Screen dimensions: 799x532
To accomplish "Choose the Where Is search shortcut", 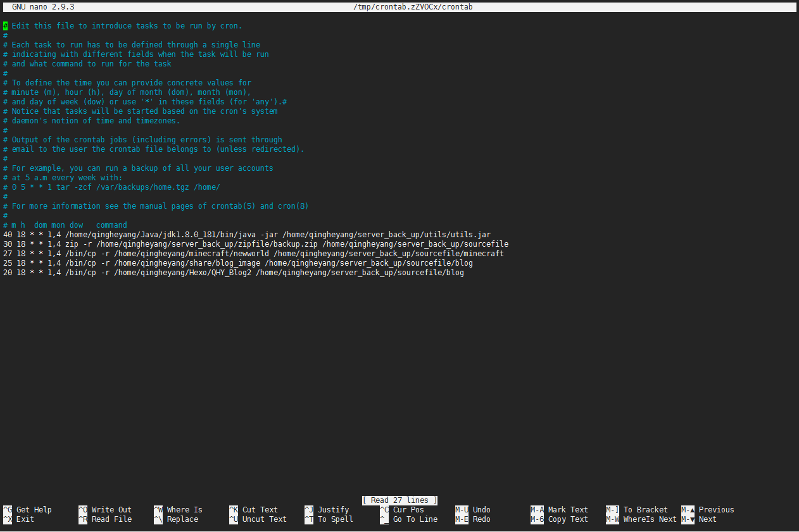I will pos(184,510).
